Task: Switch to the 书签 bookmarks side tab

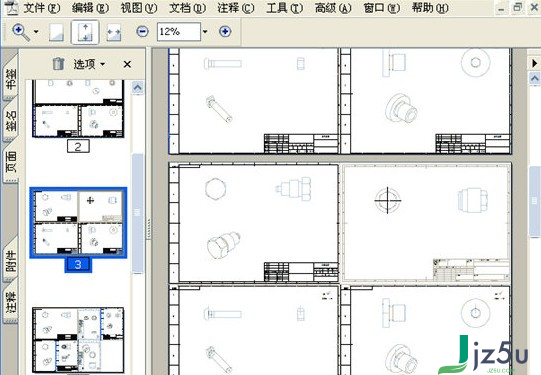Action: 11,78
